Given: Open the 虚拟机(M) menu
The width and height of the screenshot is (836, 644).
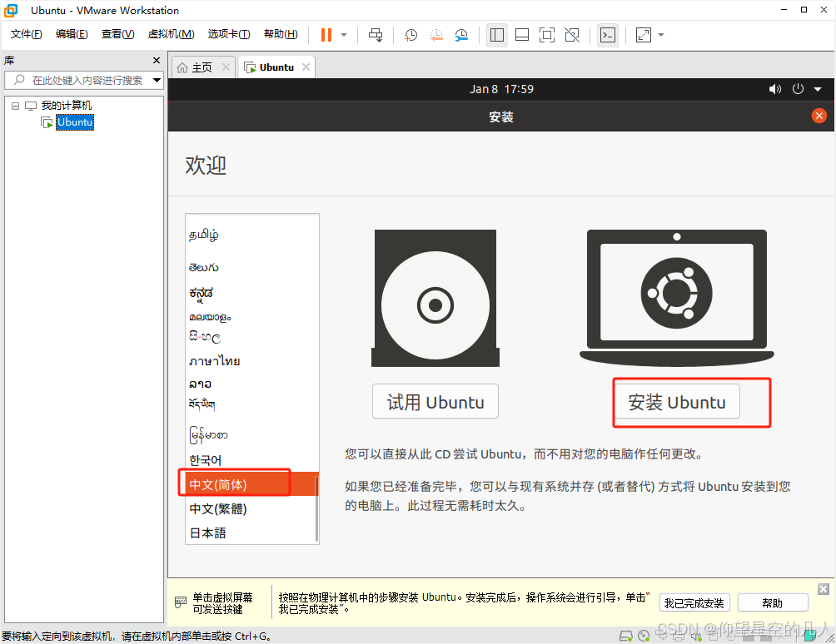Looking at the screenshot, I should point(171,34).
